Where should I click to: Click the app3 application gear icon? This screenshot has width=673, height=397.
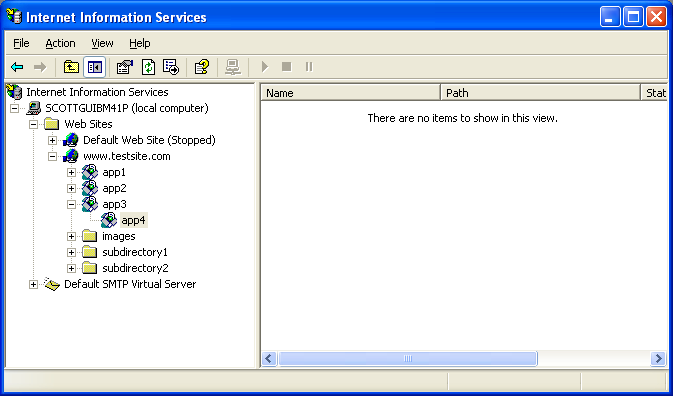click(x=90, y=204)
